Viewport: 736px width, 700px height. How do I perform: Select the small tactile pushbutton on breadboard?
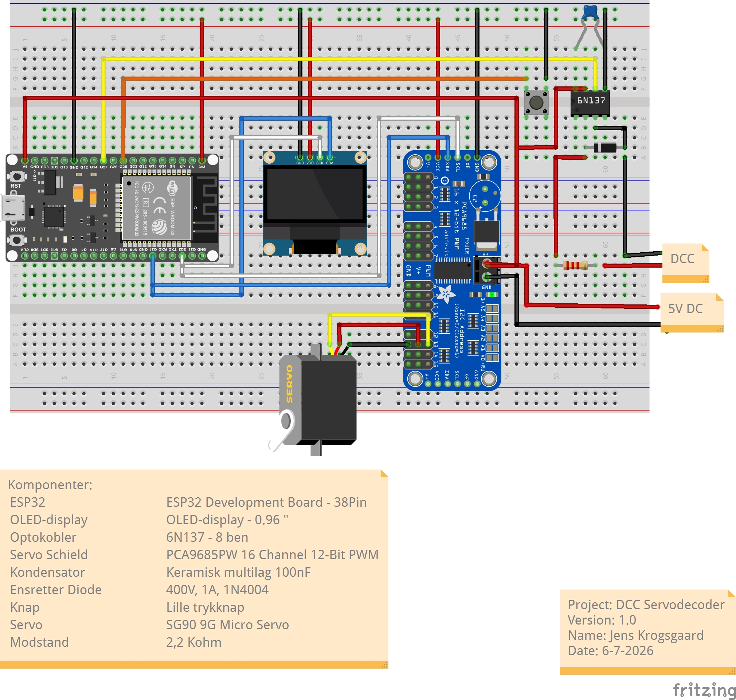click(x=536, y=102)
